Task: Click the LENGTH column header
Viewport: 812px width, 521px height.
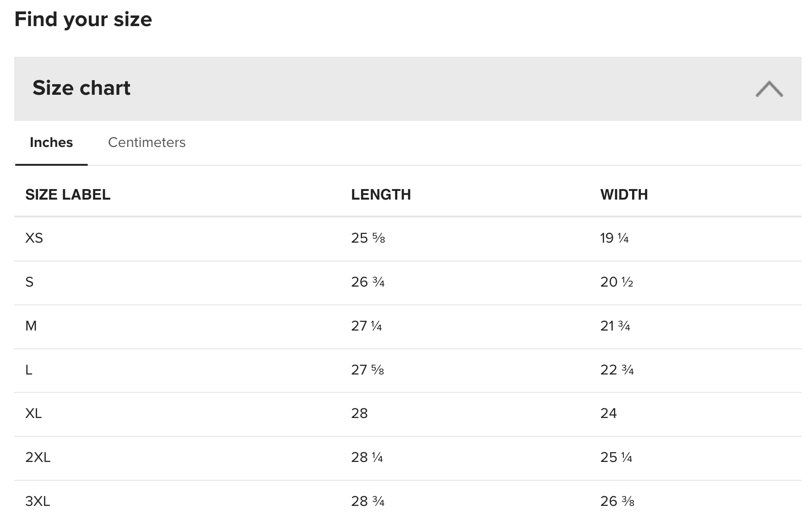Action: [x=381, y=195]
